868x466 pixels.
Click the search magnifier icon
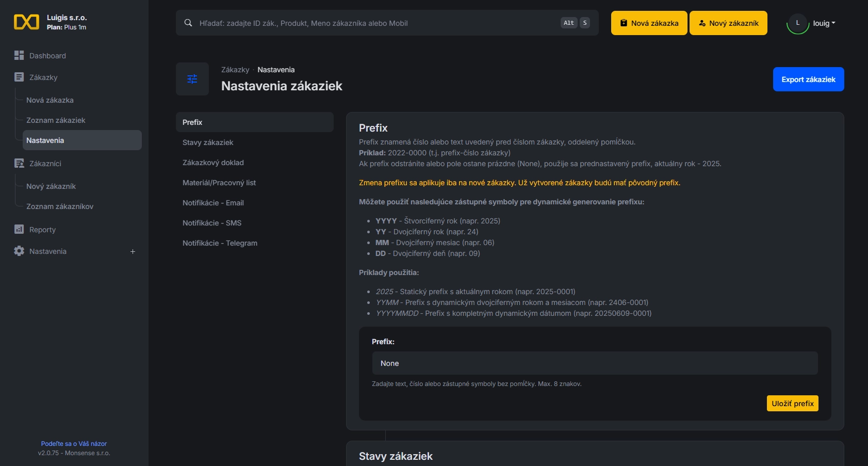coord(188,22)
